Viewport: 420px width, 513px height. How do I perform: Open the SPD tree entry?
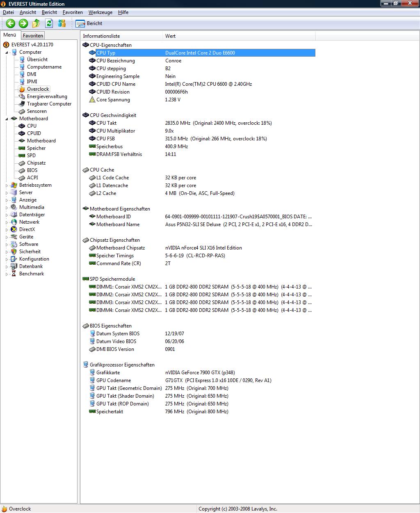pos(31,156)
